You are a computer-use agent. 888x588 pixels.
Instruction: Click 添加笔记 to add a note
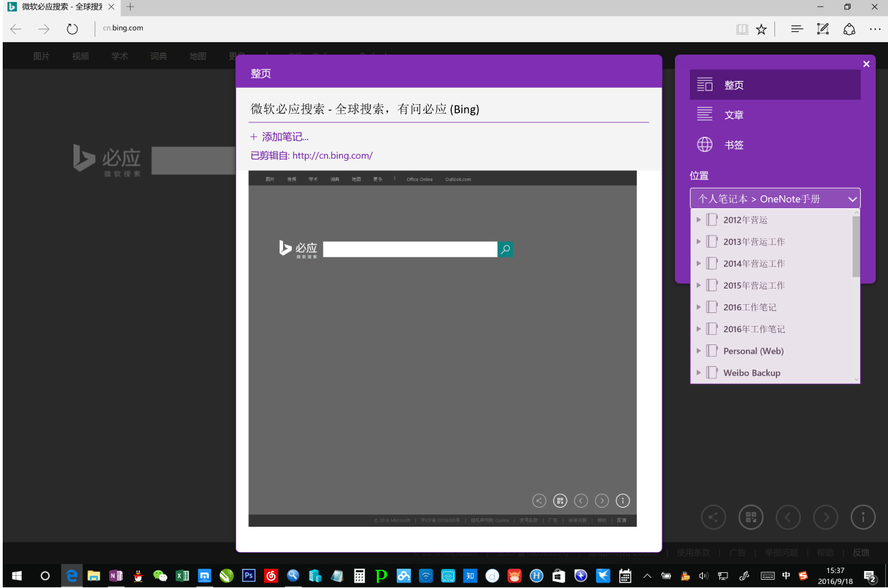click(280, 137)
